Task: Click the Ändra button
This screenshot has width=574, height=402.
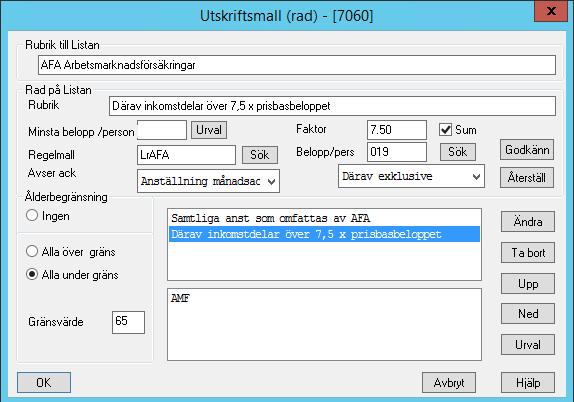Action: click(x=528, y=222)
